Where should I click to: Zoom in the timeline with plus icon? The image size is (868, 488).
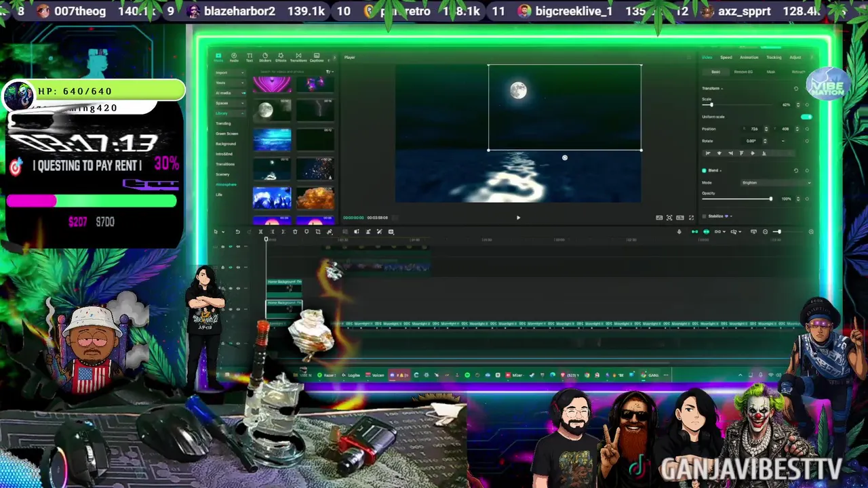[811, 232]
